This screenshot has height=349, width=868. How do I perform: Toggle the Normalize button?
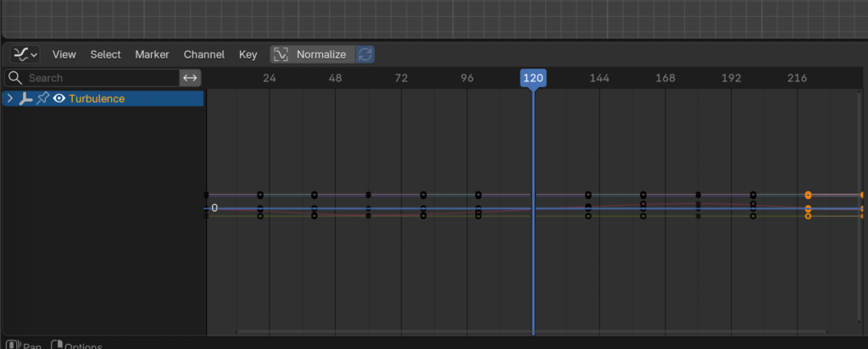pyautogui.click(x=312, y=54)
